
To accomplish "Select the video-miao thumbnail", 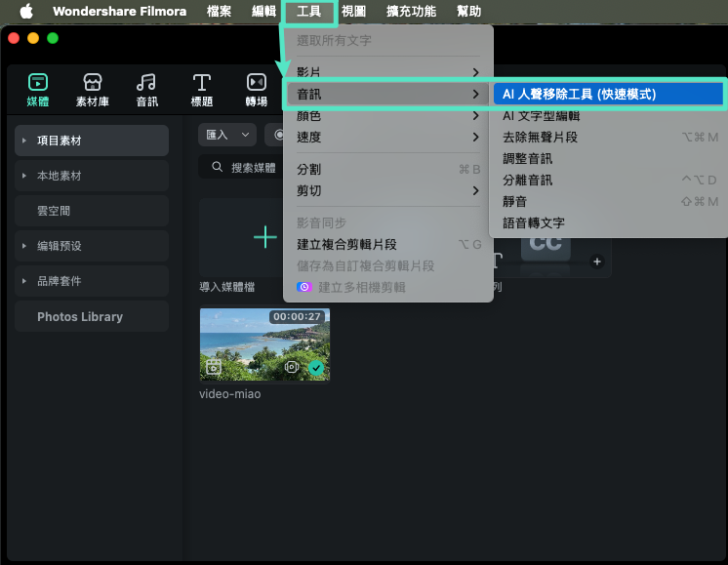I will [264, 344].
